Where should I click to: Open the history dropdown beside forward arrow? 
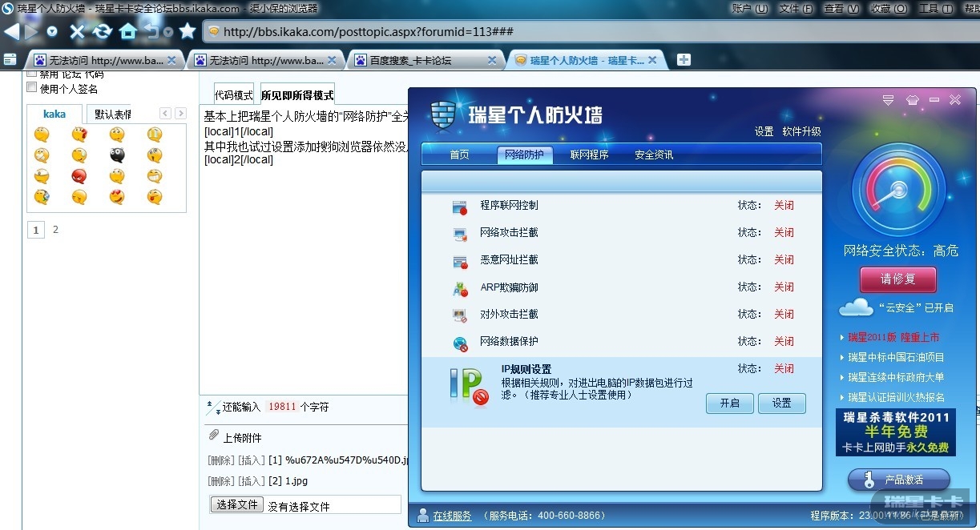click(52, 31)
